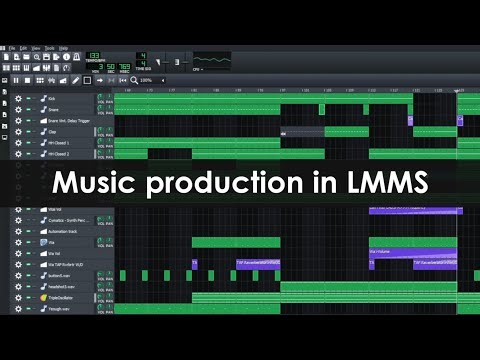Viewport: 480px width, 360px height.
Task: Mute the Clap track
Action: (x=29, y=132)
